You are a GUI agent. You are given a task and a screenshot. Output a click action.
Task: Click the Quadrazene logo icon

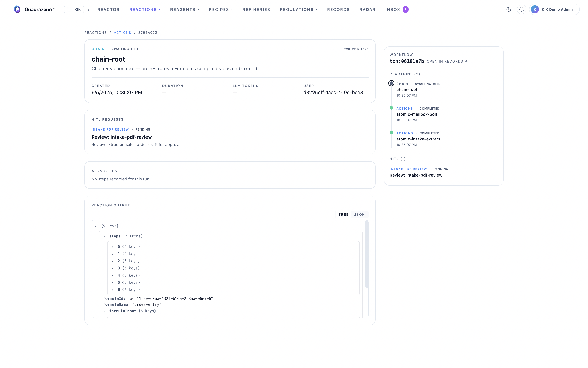click(x=17, y=9)
